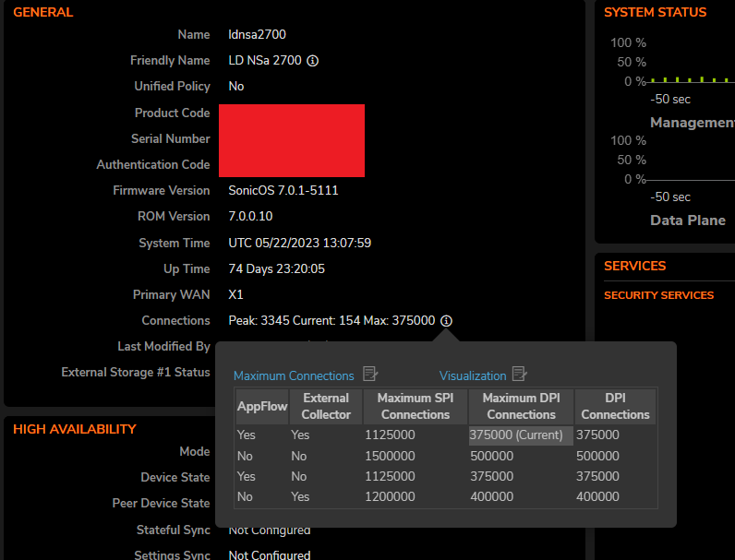Click the GENERAL section heading
The image size is (735, 560).
click(x=43, y=13)
